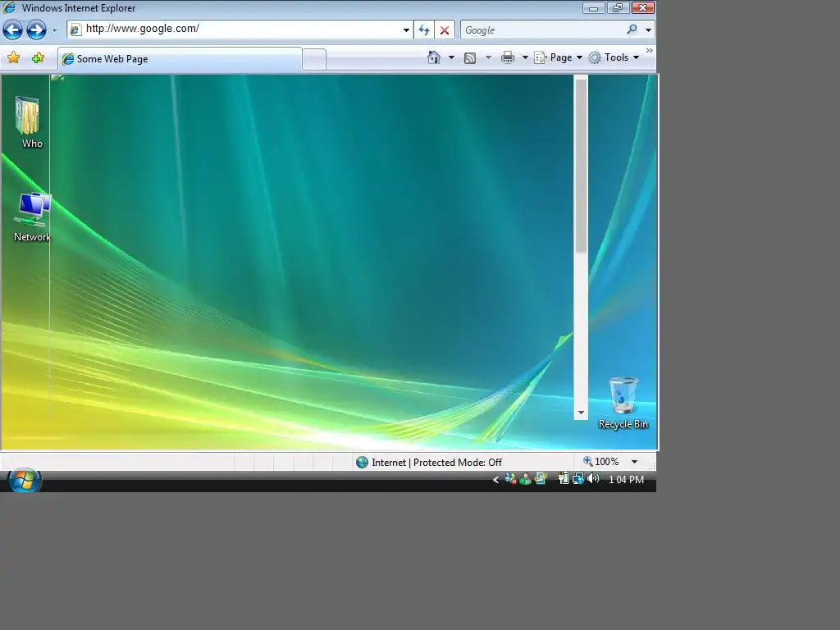This screenshot has height=630, width=840.
Task: Expand the address bar history dropdown
Action: [x=406, y=30]
